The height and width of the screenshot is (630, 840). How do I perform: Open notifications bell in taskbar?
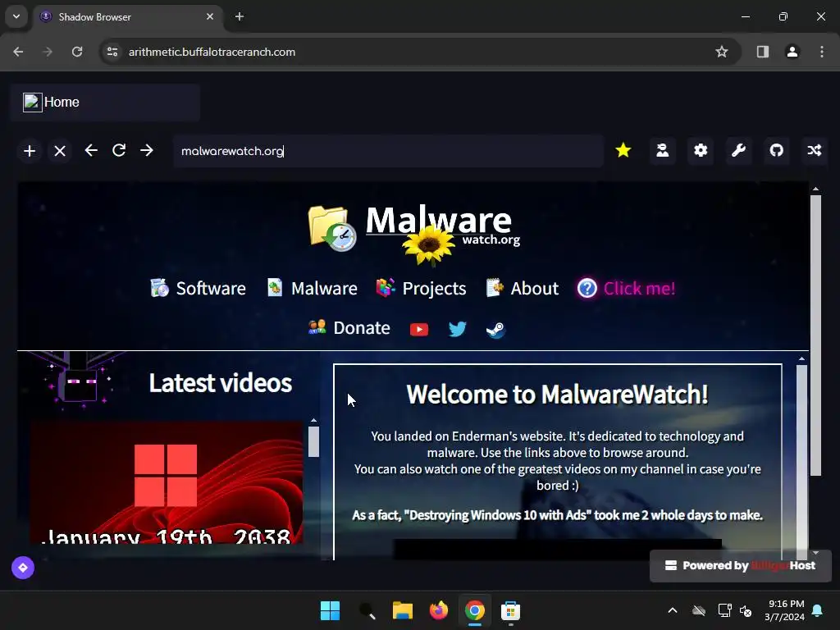(818, 610)
